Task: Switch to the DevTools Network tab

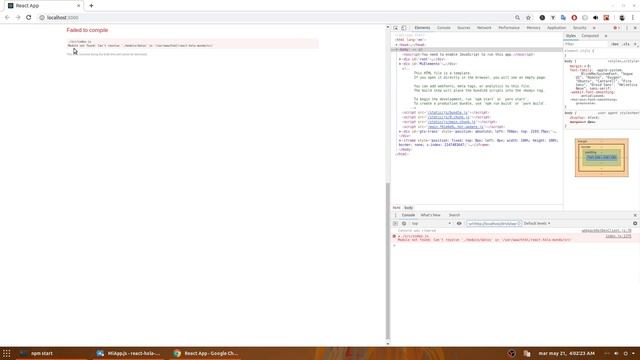Action: [484, 28]
